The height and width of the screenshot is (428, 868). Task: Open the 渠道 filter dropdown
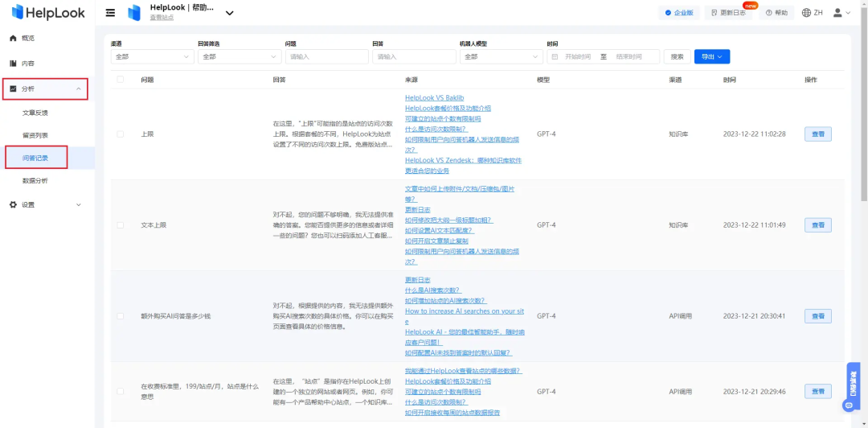[x=152, y=56]
